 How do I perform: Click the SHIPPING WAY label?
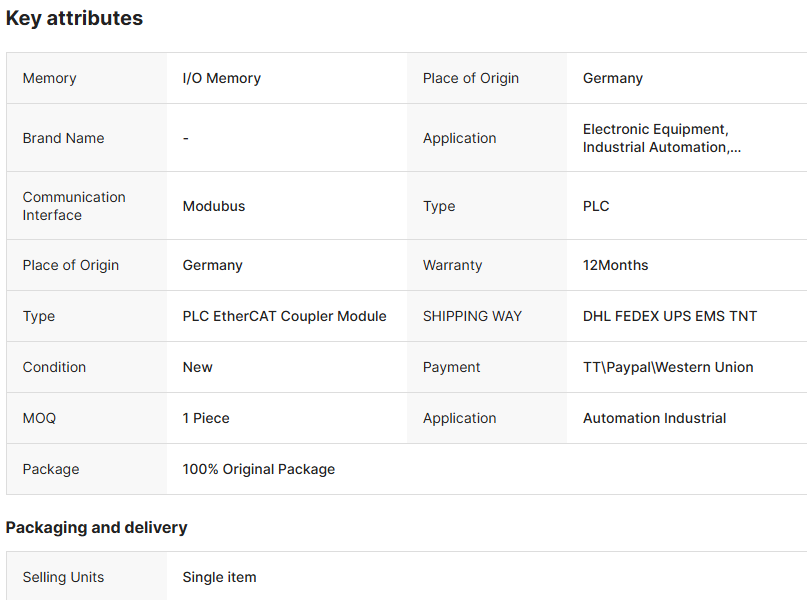472,316
